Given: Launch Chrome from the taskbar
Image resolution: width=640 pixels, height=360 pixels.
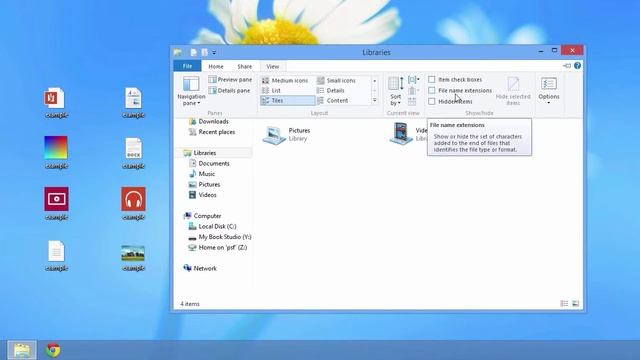Looking at the screenshot, I should pos(53,350).
